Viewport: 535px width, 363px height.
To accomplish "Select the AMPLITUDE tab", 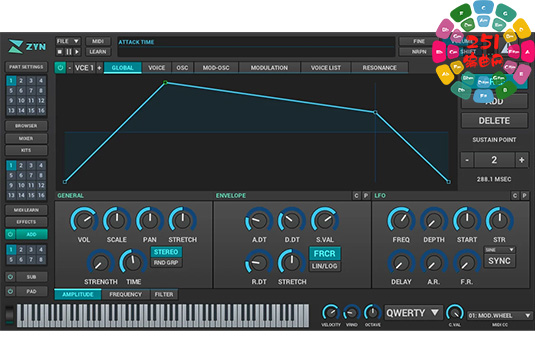I will point(78,294).
